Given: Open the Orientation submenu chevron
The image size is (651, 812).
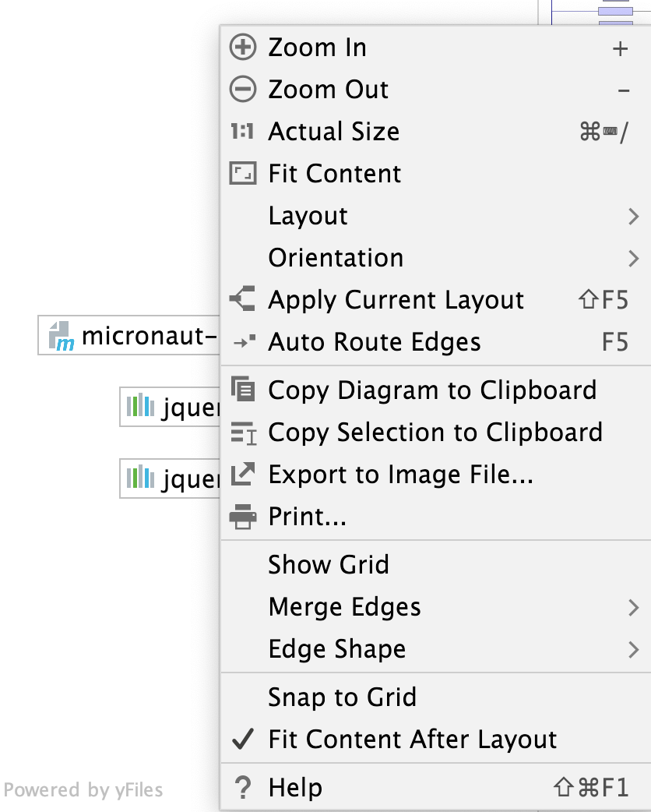Looking at the screenshot, I should click(634, 258).
